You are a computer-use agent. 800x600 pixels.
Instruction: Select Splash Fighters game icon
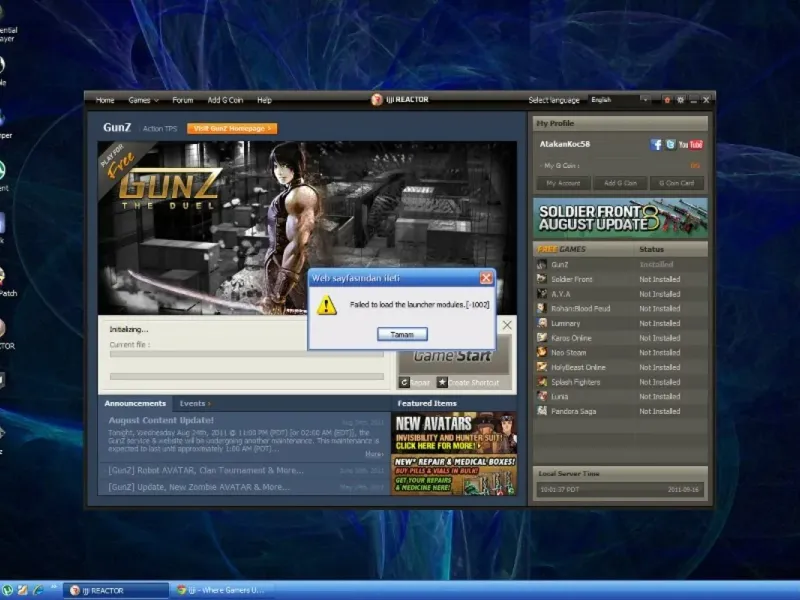pyautogui.click(x=542, y=382)
